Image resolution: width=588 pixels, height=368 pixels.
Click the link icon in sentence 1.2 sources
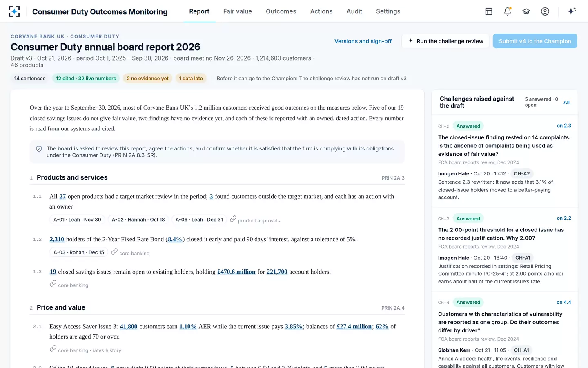tap(114, 251)
